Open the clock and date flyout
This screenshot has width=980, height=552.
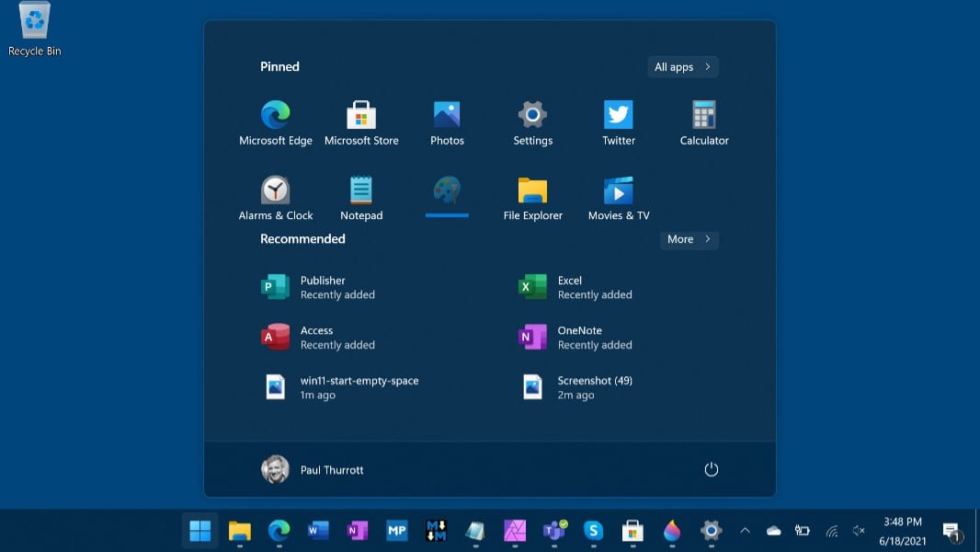pyautogui.click(x=903, y=531)
